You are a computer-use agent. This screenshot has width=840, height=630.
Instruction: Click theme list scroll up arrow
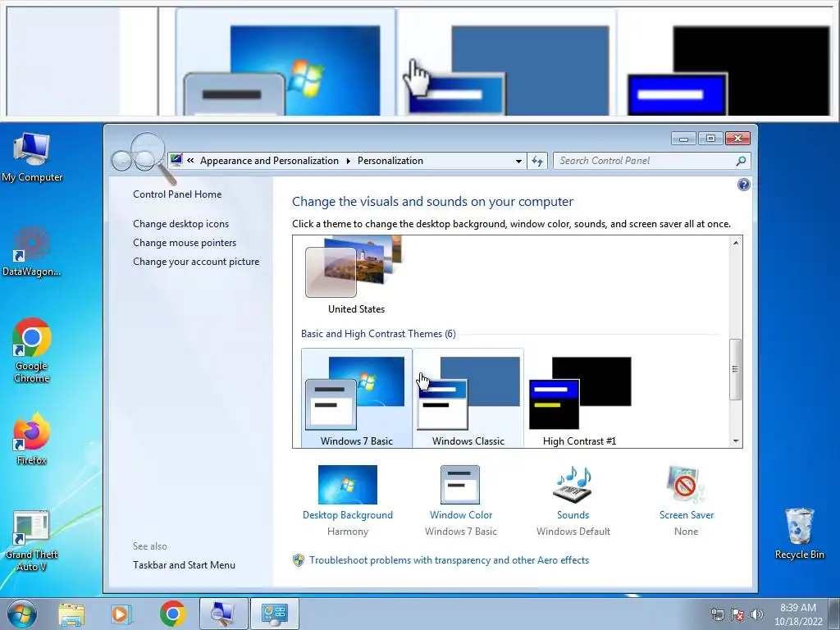pos(736,243)
